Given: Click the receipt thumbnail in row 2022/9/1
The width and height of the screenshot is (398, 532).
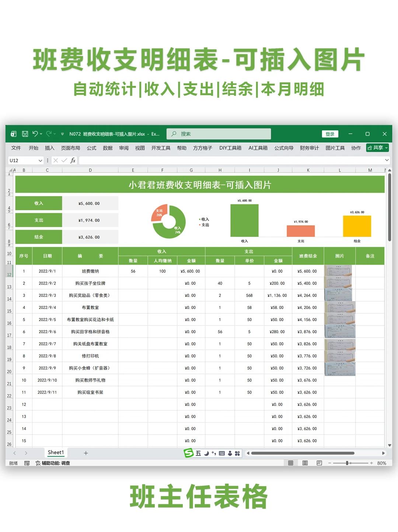Looking at the screenshot, I should pos(338,271).
